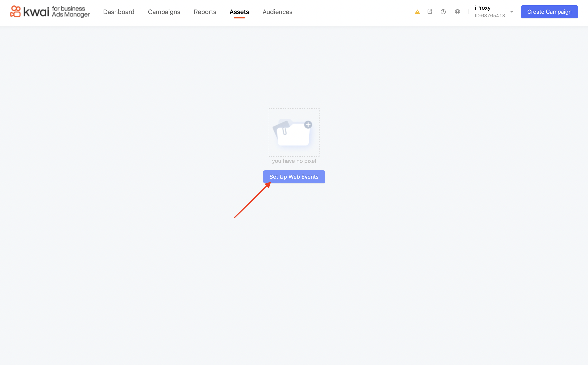Screen dimensions: 588x365
Task: Click the kwai wordmark text
Action: coord(36,12)
